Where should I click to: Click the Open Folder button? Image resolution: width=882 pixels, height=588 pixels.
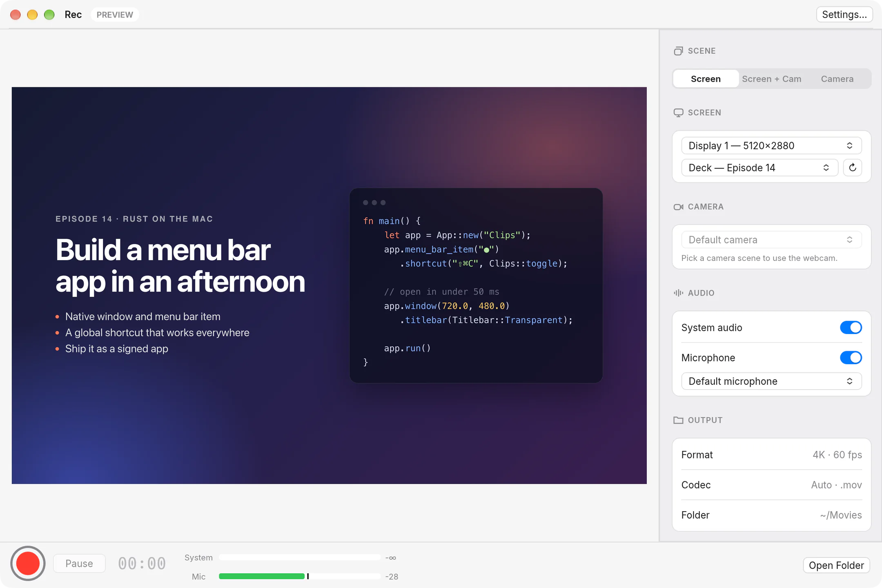pyautogui.click(x=836, y=565)
